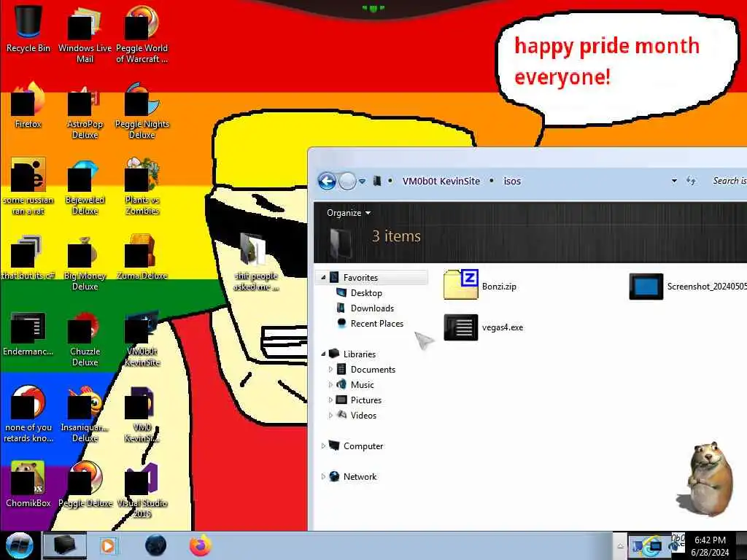The width and height of the screenshot is (747, 560).
Task: Open Chuzzle Deluxe desktop shortcut
Action: tap(85, 338)
